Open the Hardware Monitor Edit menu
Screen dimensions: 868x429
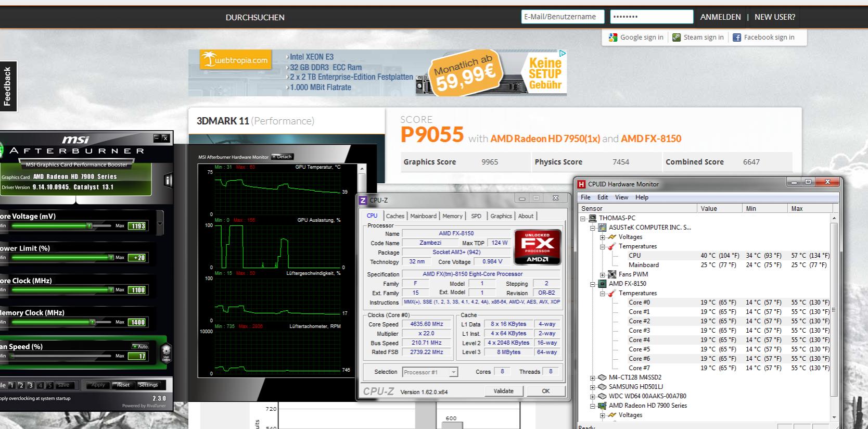(x=603, y=197)
